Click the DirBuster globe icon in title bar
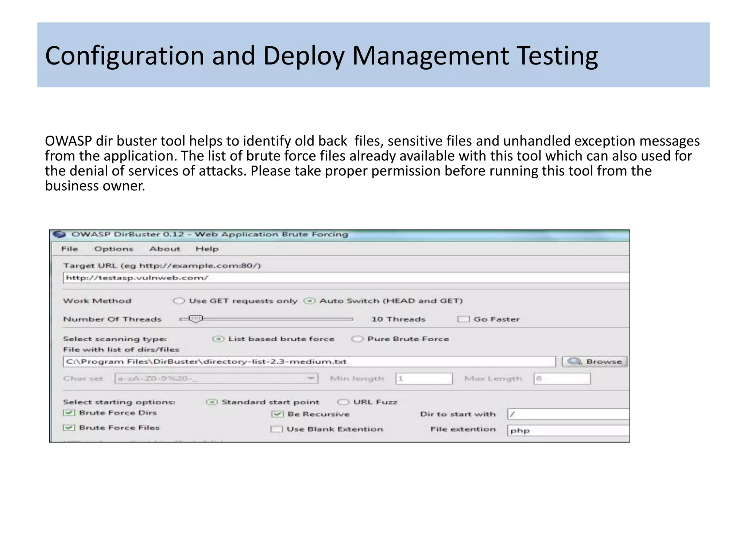Viewport: 747px width, 560px height. pos(59,234)
